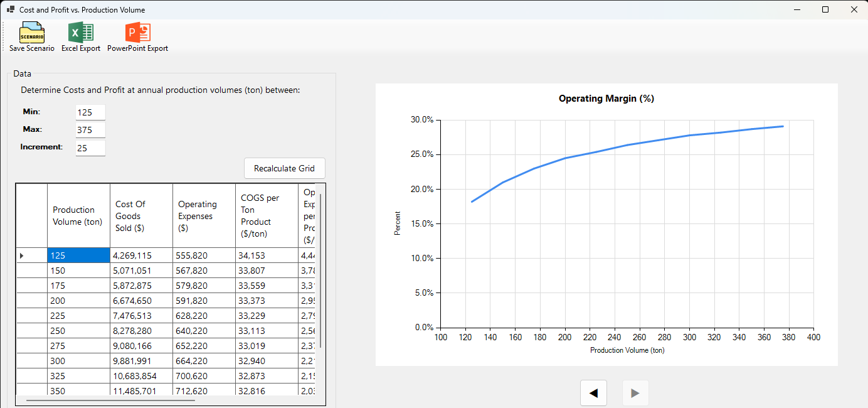This screenshot has height=408, width=868.
Task: Click the Production Volume (ton) axis label
Action: pos(627,350)
